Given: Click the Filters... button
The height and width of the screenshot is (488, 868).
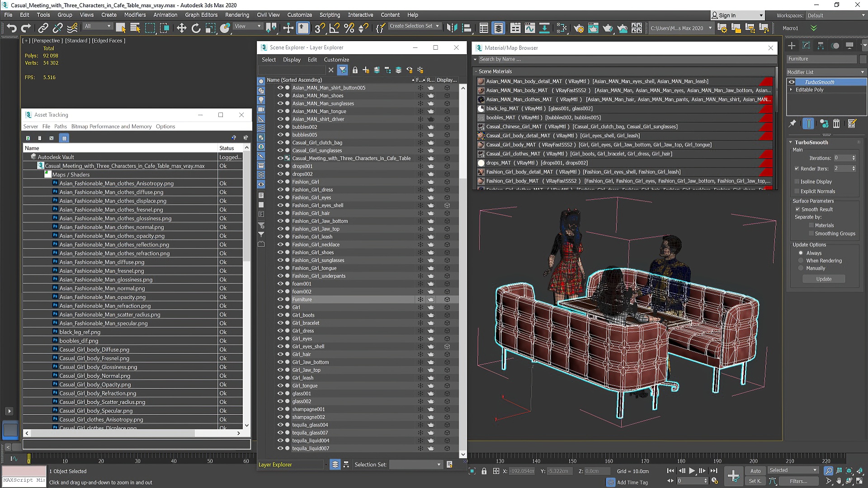Looking at the screenshot, I should click(798, 481).
